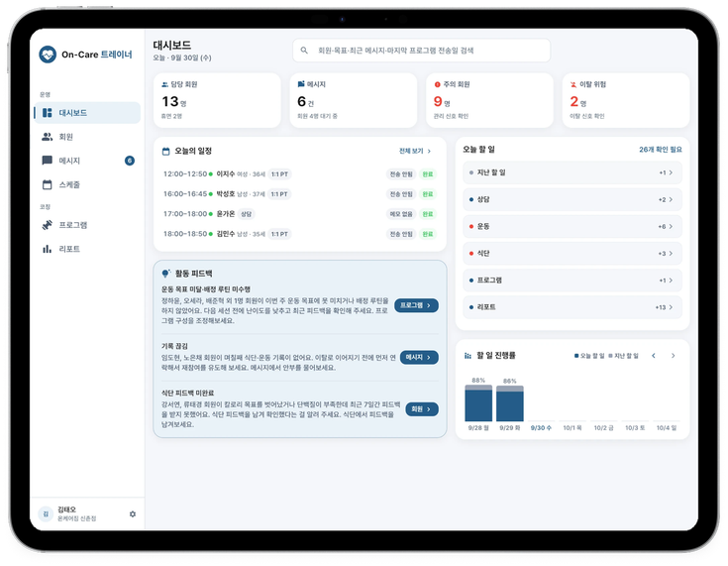Open 전체 보기 for today's schedule
The height and width of the screenshot is (566, 728).
(x=415, y=151)
